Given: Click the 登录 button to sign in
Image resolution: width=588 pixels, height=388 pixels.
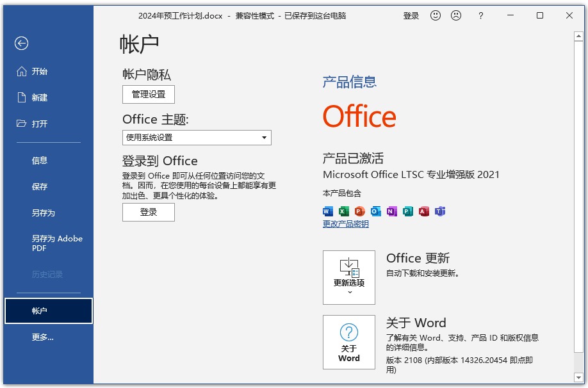Looking at the screenshot, I should 148,212.
